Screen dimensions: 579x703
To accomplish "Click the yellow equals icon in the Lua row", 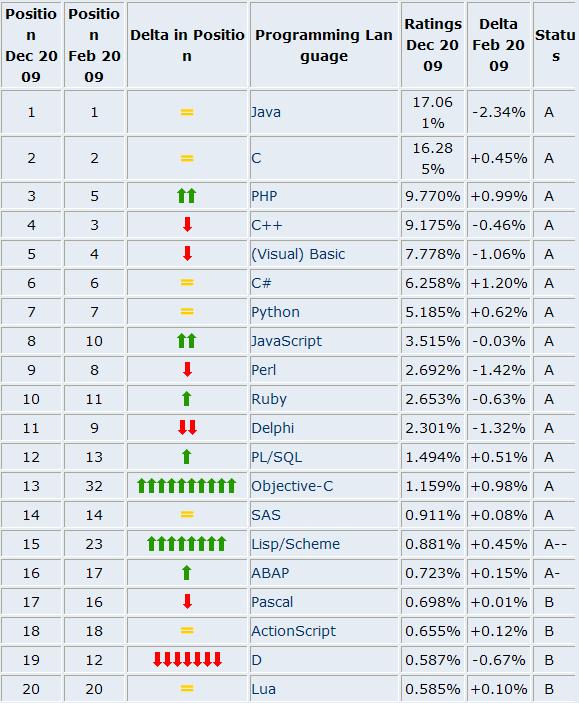I will coord(187,688).
